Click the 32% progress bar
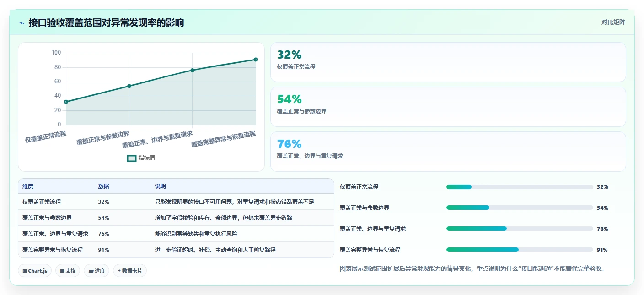 [520, 187]
